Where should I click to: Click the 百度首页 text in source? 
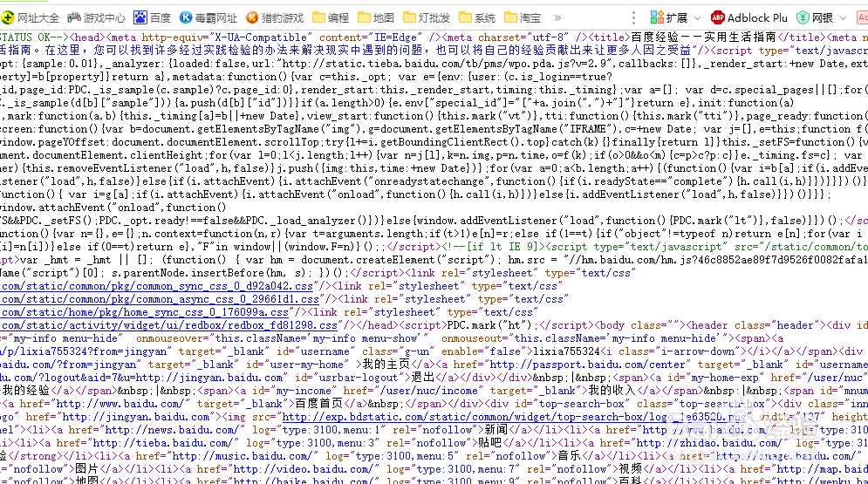[319, 404]
